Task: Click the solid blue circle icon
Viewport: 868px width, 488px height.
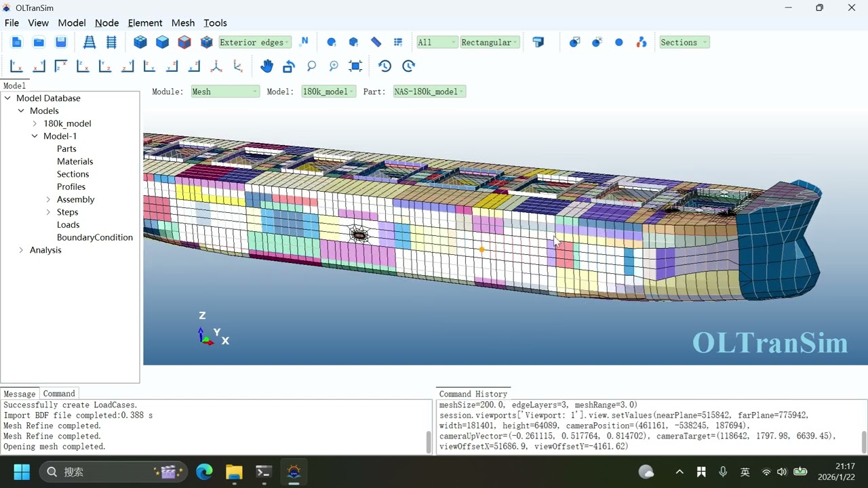Action: click(x=618, y=42)
